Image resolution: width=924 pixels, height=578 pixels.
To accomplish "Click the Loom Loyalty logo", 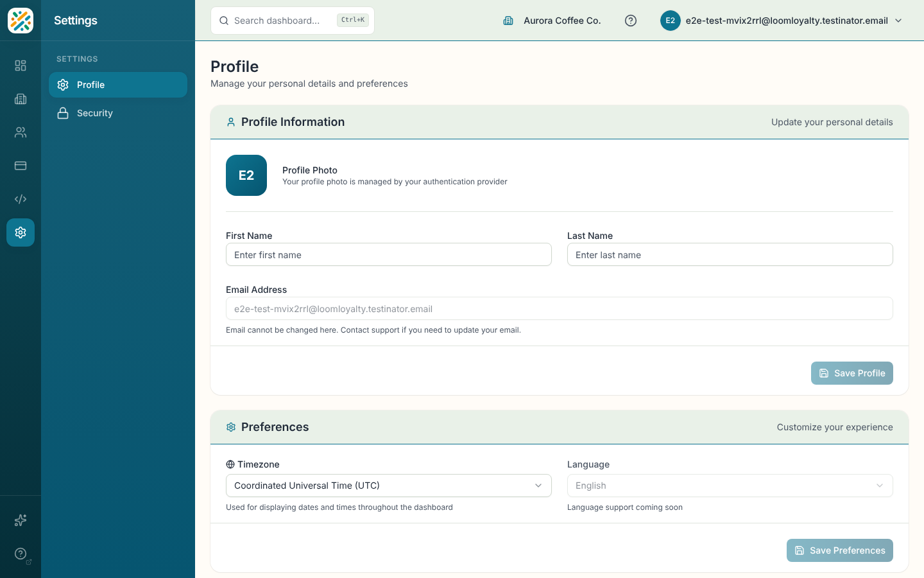I will (21, 21).
